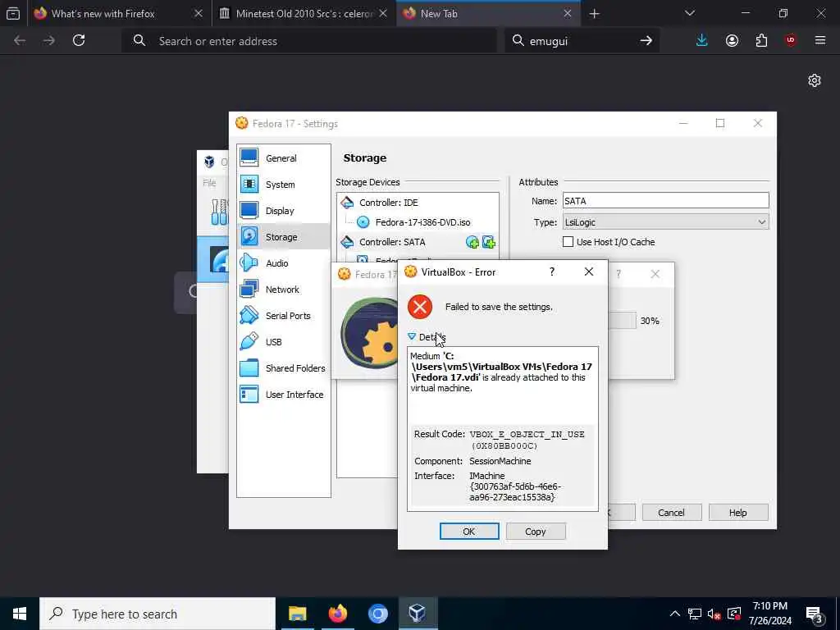
Task: Close the What's new with Firefox tab
Action: coord(199,14)
